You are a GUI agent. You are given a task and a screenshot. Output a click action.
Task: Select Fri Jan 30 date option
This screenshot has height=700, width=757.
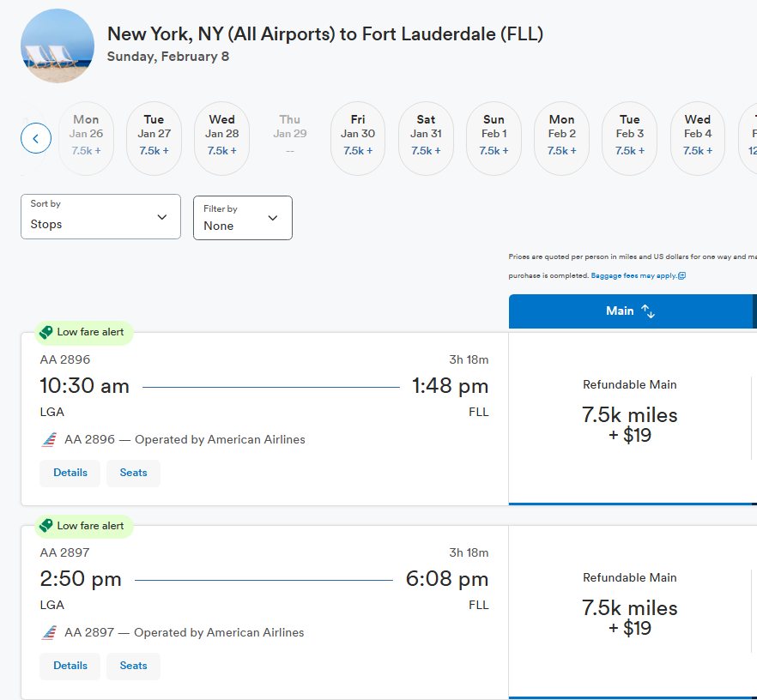[358, 138]
